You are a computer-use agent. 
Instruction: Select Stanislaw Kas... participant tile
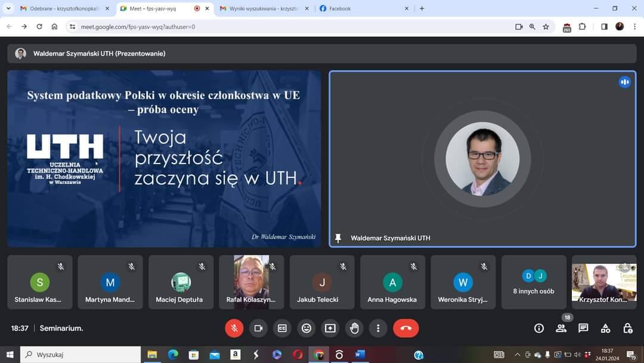pyautogui.click(x=40, y=282)
